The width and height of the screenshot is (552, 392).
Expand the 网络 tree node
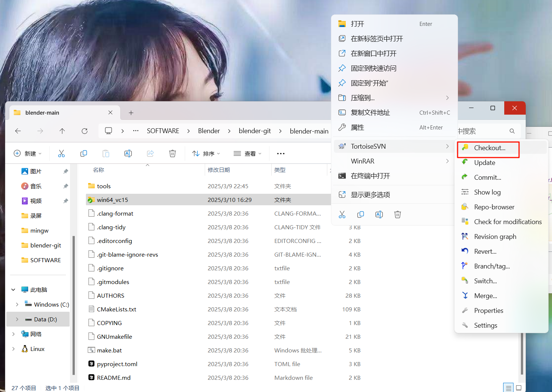(x=13, y=334)
